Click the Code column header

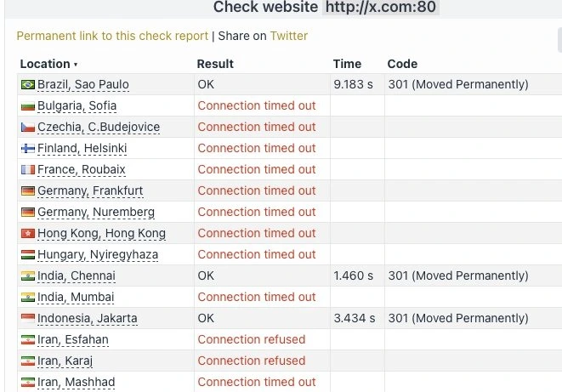402,64
